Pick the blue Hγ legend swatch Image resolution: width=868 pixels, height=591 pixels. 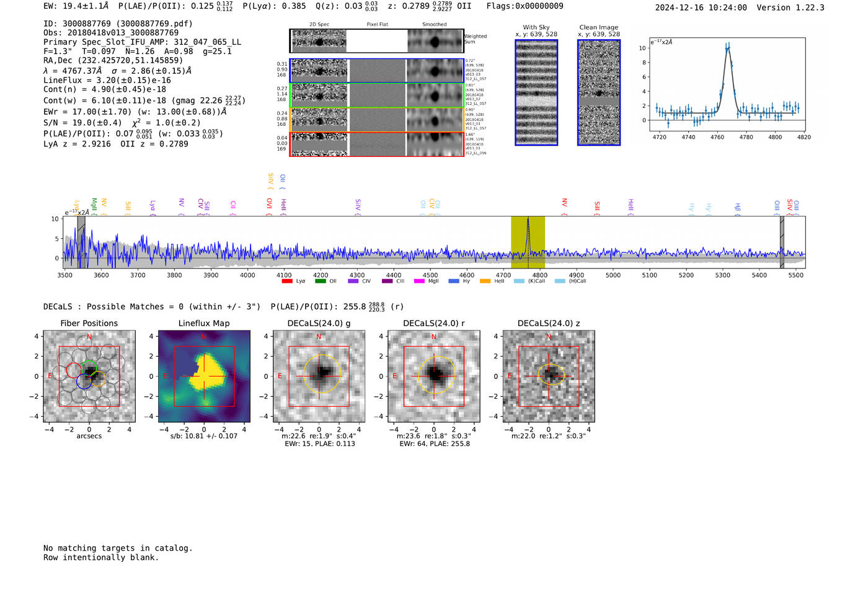454,281
